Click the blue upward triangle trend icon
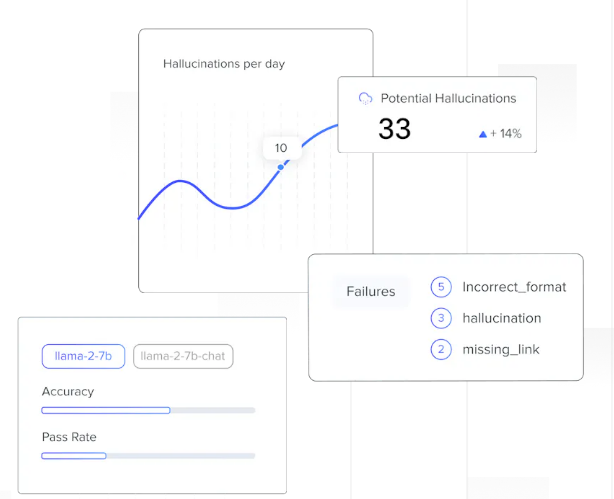The height and width of the screenshot is (499, 614). [483, 133]
